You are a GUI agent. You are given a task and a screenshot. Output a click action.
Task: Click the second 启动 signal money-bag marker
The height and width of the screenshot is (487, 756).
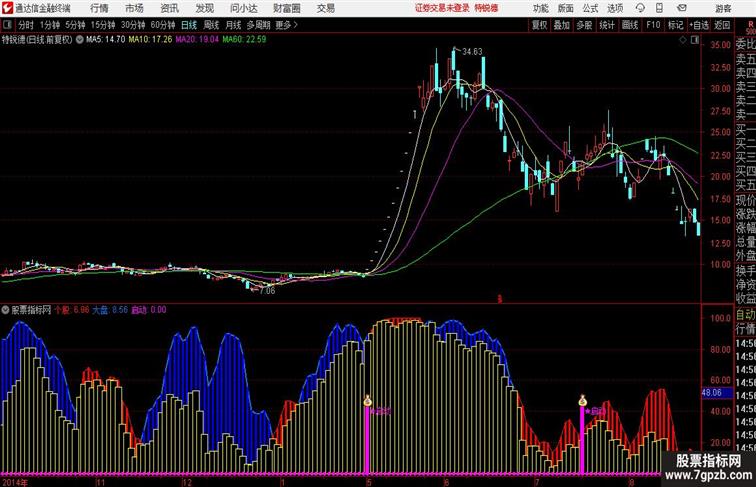tap(582, 401)
